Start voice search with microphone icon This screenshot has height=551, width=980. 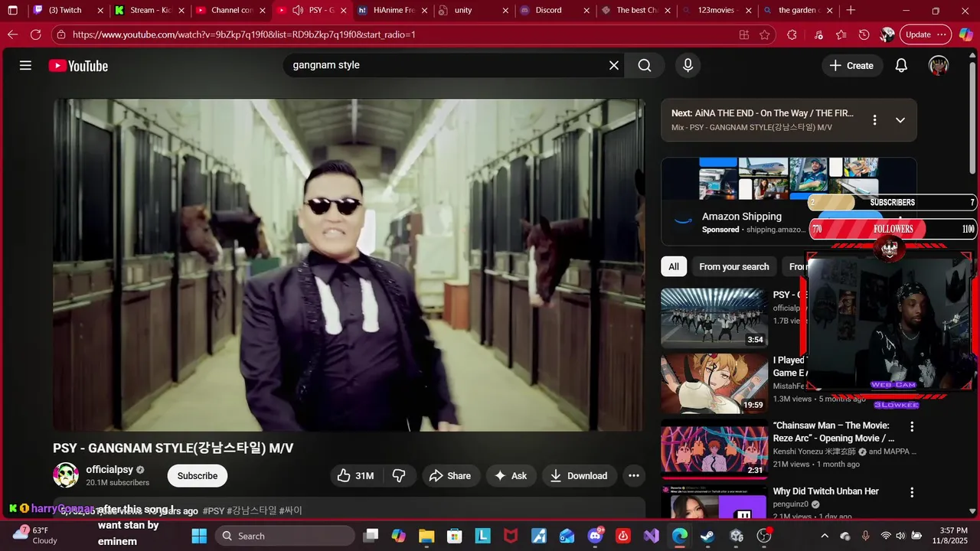tap(688, 66)
